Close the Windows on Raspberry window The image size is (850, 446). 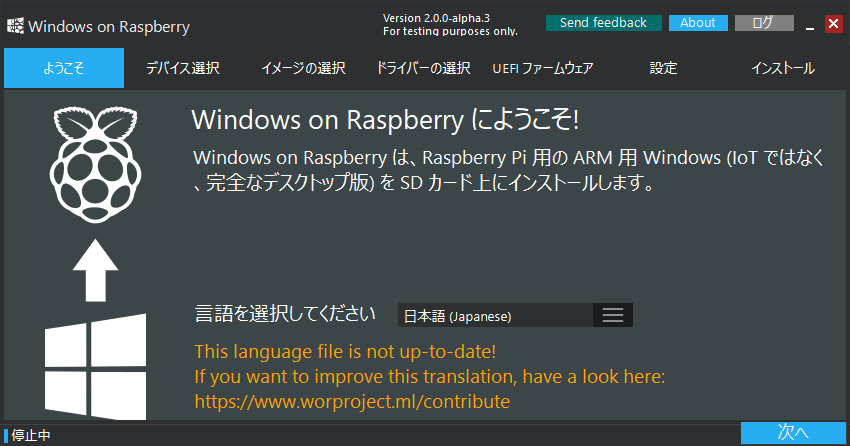click(x=834, y=24)
